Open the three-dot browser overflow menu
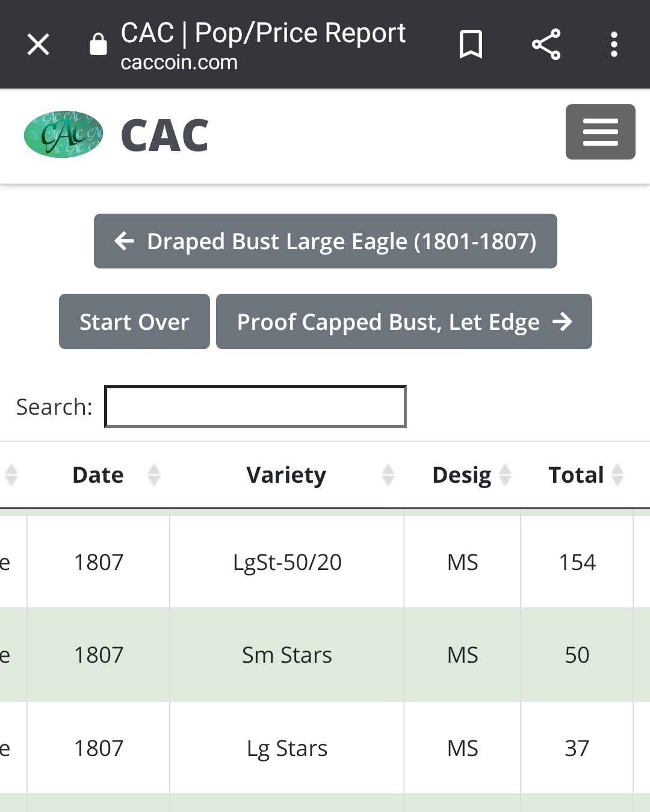The height and width of the screenshot is (812, 650). tap(614, 45)
